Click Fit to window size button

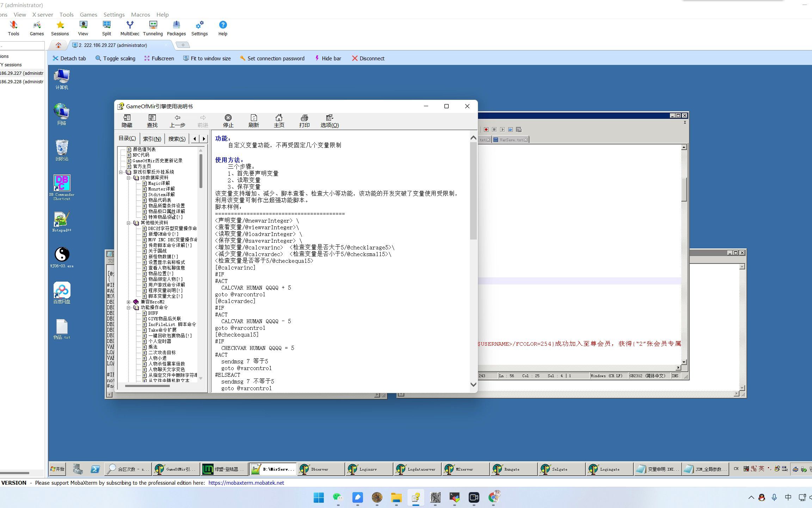pos(207,59)
